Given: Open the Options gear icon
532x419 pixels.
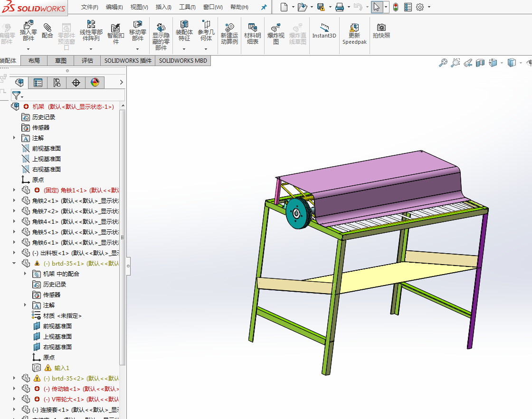Looking at the screenshot, I should 420,7.
